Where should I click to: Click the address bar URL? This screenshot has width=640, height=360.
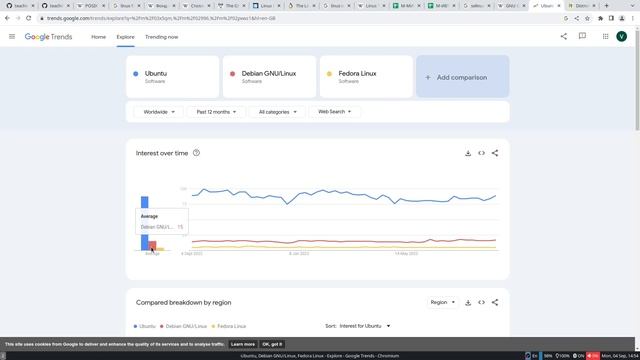tap(161, 18)
